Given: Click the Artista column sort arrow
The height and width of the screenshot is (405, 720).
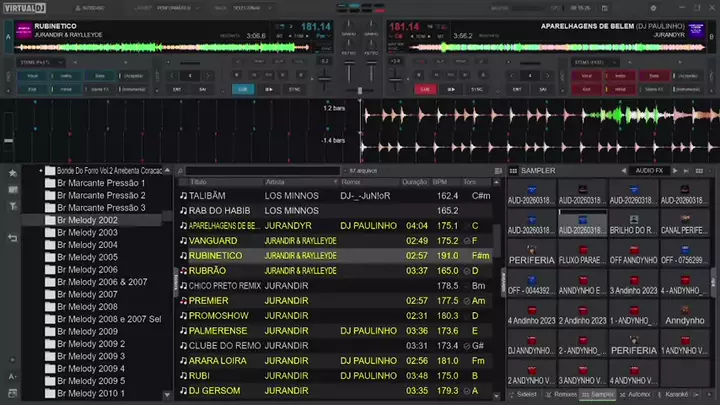Looking at the screenshot, I should pyautogui.click(x=335, y=182).
